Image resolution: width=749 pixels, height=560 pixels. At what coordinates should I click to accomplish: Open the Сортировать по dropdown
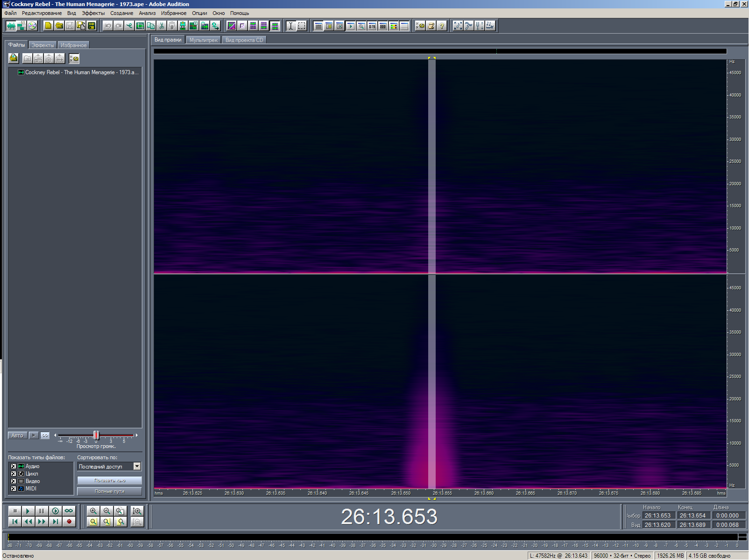(137, 466)
